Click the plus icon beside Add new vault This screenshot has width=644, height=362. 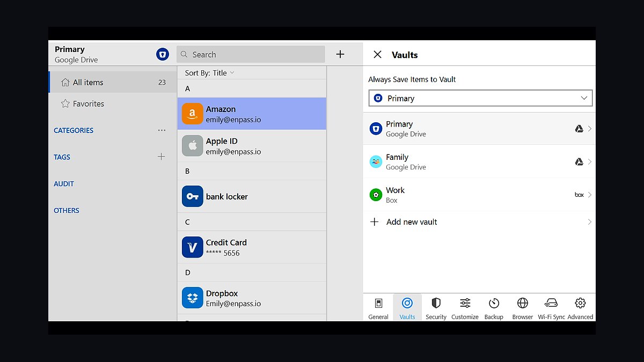click(375, 221)
